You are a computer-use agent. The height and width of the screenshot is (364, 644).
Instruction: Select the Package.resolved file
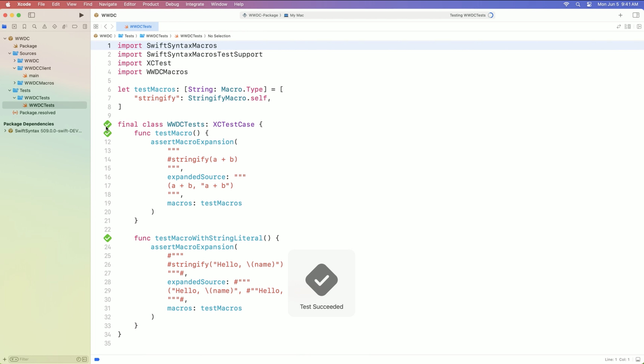38,113
